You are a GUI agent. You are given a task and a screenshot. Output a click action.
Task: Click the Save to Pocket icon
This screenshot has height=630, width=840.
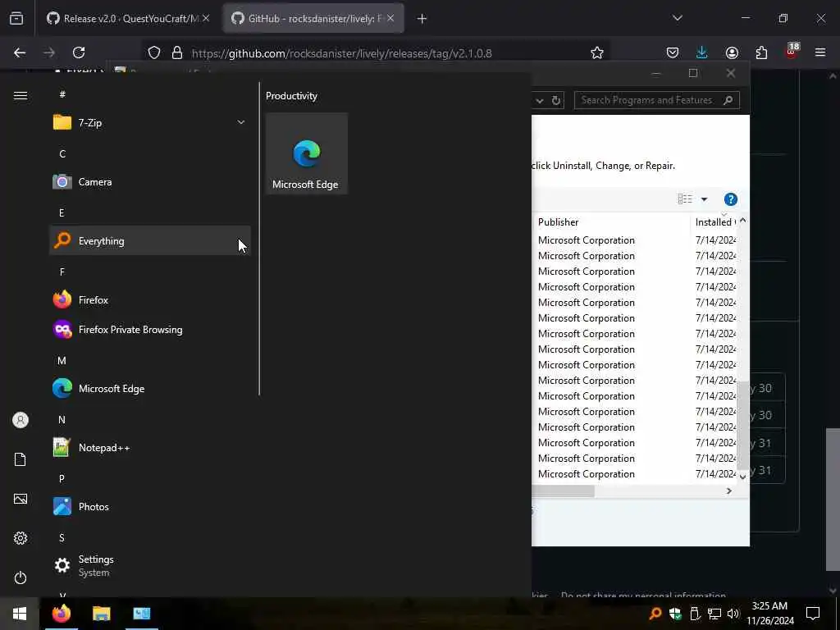(x=673, y=52)
